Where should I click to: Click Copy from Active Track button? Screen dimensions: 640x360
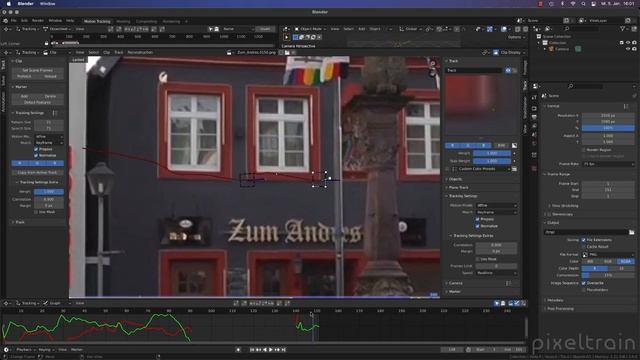click(x=37, y=173)
